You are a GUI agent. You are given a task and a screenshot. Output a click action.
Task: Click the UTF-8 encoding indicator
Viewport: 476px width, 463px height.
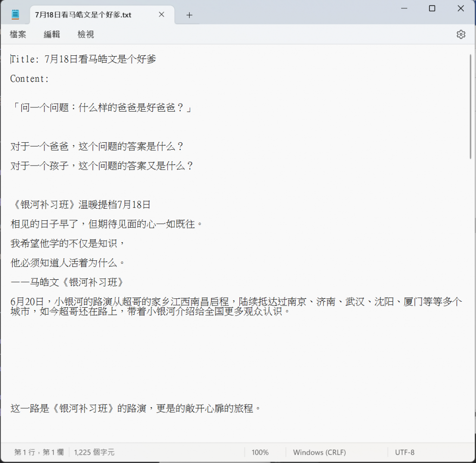tap(405, 452)
